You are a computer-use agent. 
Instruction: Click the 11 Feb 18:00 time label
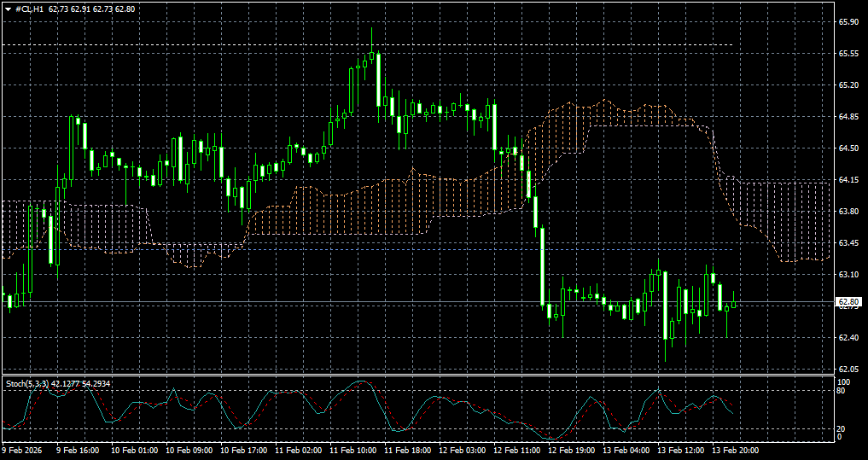(x=408, y=451)
